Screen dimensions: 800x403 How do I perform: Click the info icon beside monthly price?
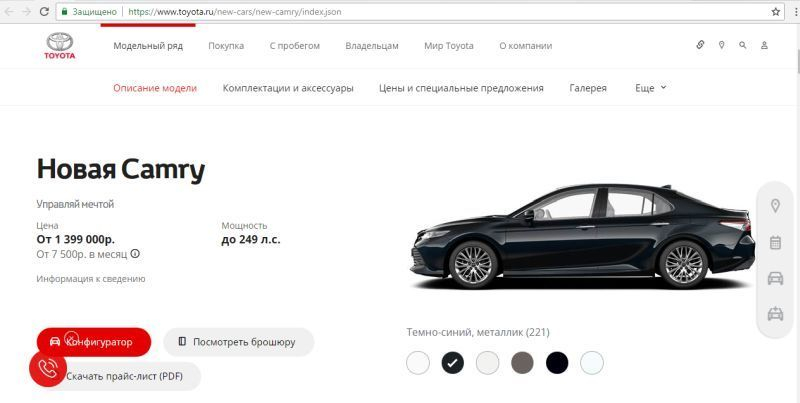135,254
